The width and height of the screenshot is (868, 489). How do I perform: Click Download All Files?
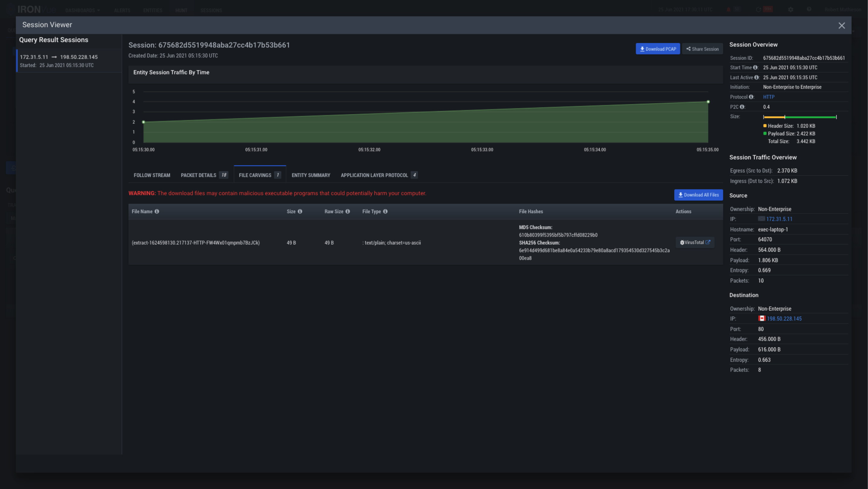(x=699, y=195)
